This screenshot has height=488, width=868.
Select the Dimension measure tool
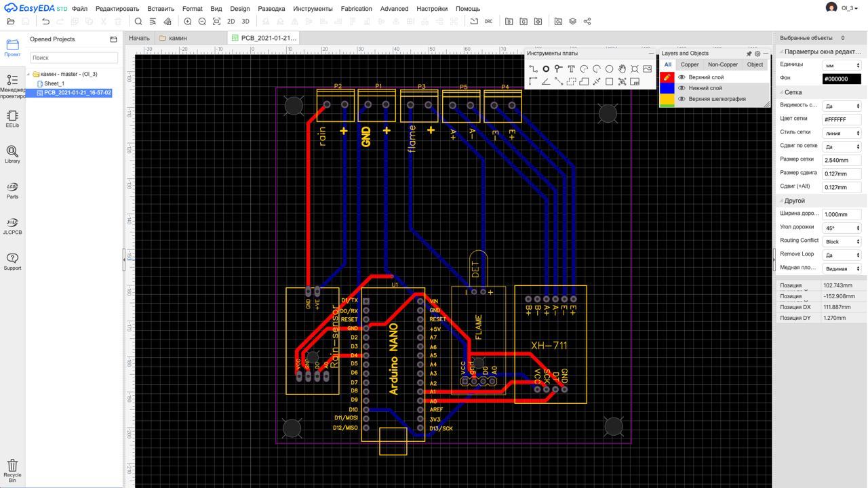tap(597, 81)
